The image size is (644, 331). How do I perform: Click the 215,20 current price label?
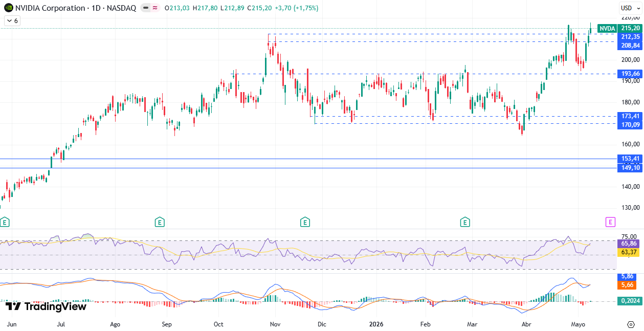point(630,29)
